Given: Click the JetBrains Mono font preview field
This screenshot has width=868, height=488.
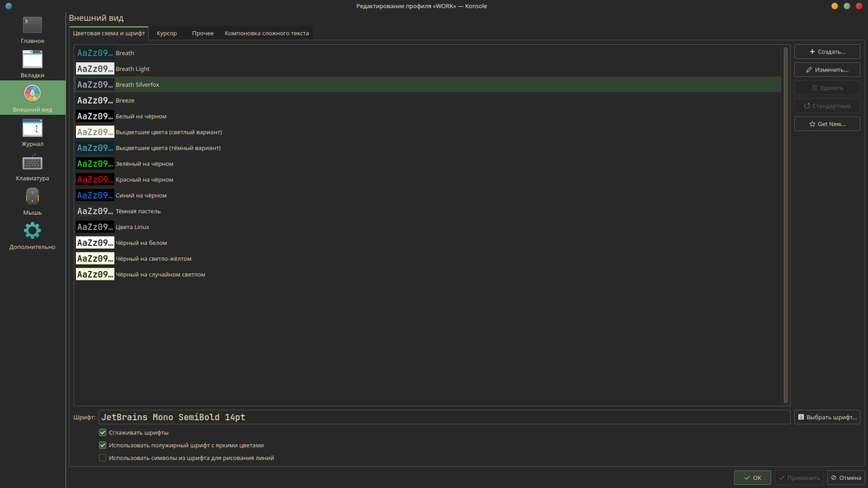Looking at the screenshot, I should pyautogui.click(x=444, y=417).
